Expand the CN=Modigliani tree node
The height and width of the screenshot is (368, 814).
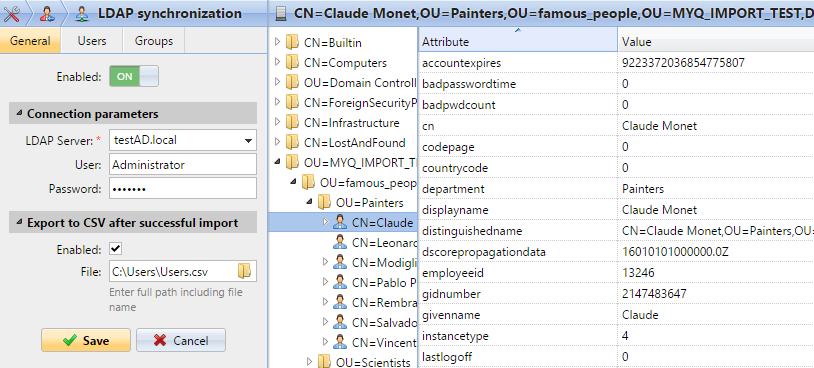click(x=325, y=261)
